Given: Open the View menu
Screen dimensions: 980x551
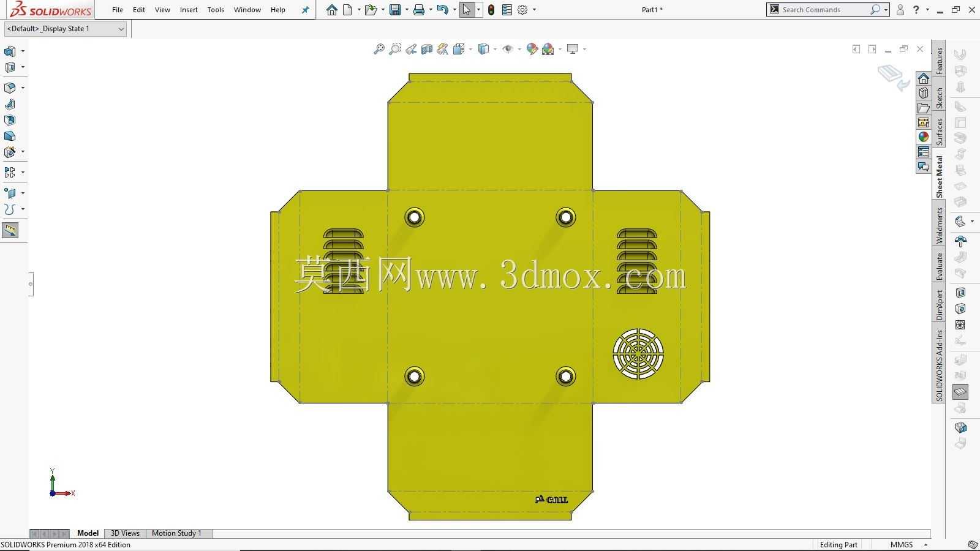Looking at the screenshot, I should [162, 10].
